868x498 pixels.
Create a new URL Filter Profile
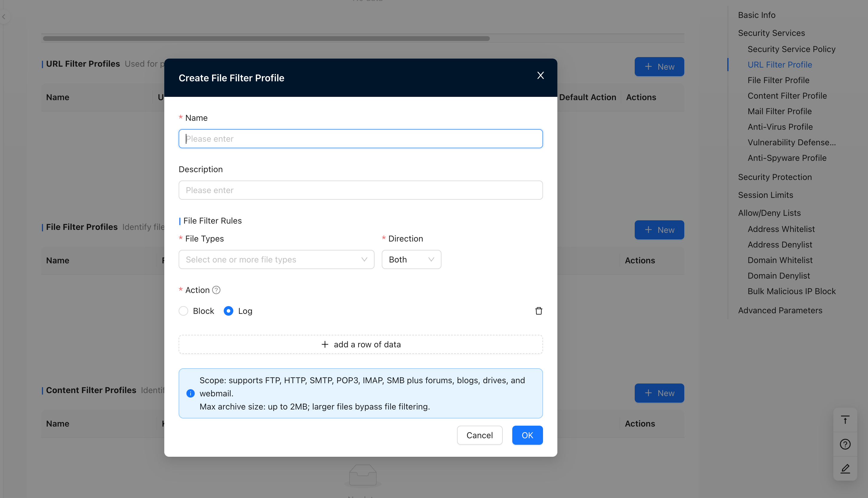coord(659,67)
